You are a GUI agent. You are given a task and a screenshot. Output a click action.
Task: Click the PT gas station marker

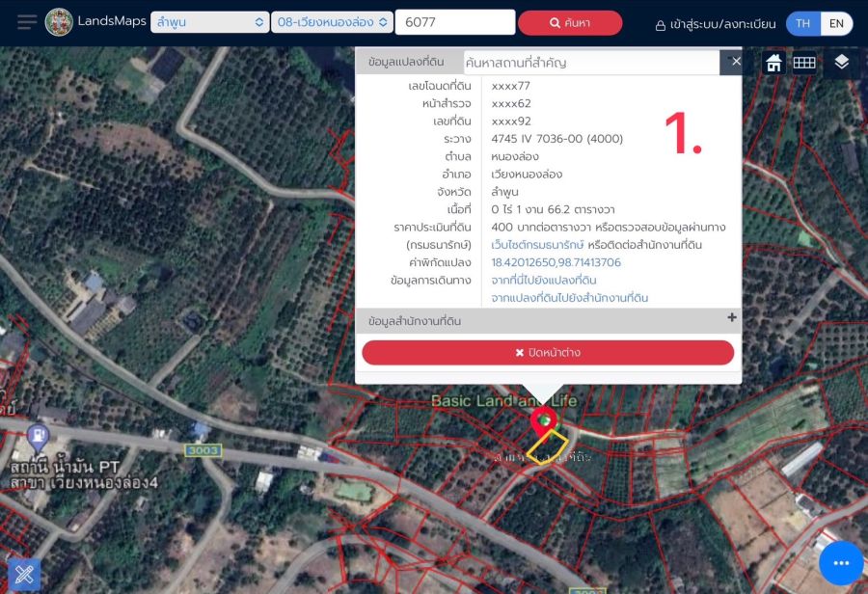tap(38, 437)
